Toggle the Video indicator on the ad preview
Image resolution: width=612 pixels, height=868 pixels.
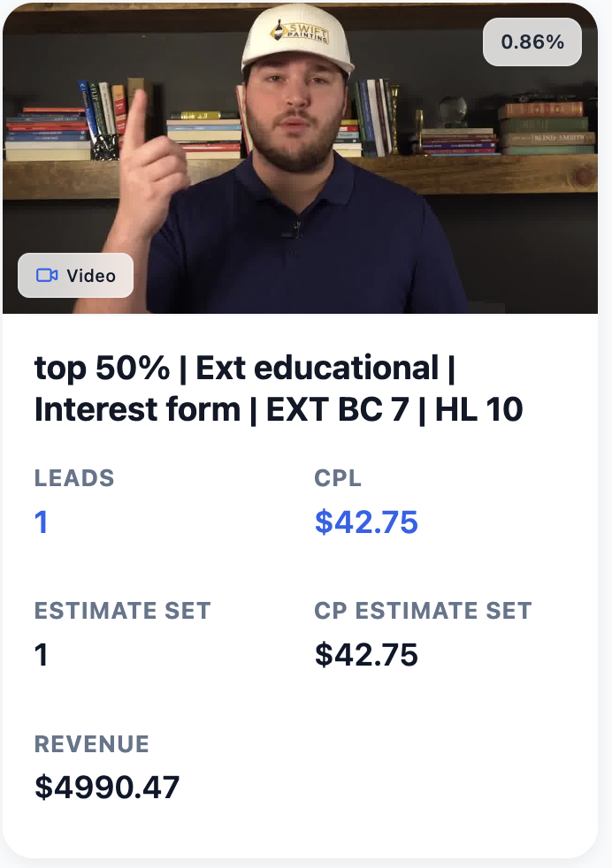pos(75,275)
